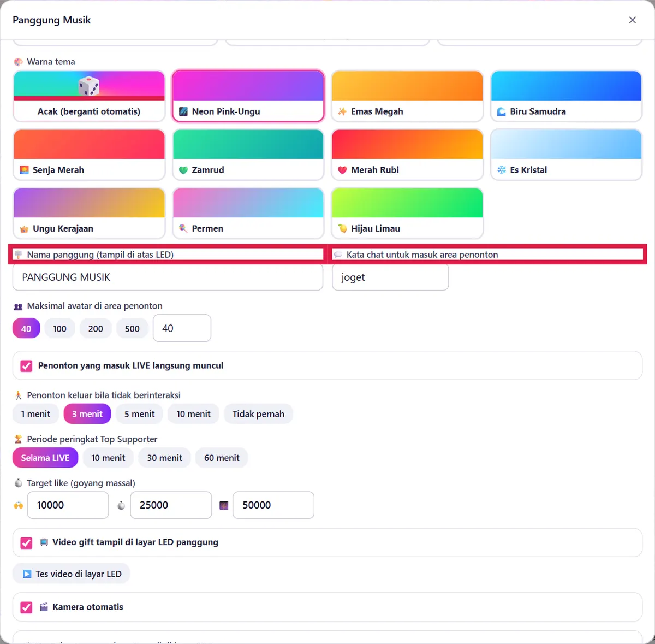The width and height of the screenshot is (655, 644).
Task: Click the lemon icon on Hijau Limau
Action: pos(342,228)
